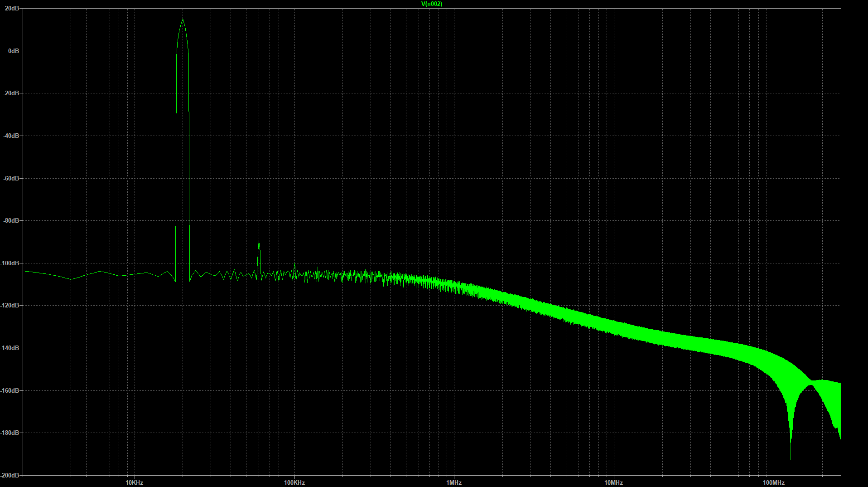868x487 pixels.
Task: Click the 10MHz frequency label
Action: (613, 482)
